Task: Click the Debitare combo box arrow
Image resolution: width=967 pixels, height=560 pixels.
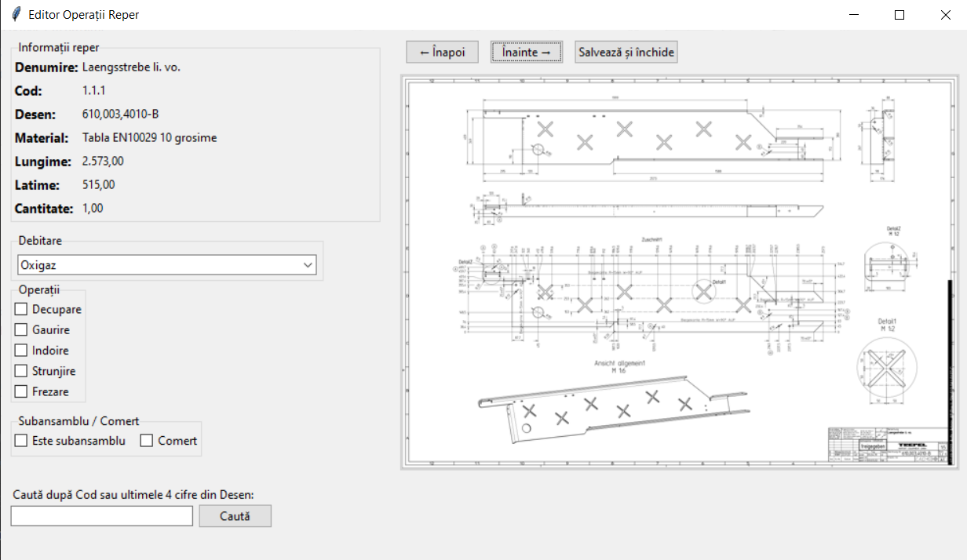Action: click(308, 265)
